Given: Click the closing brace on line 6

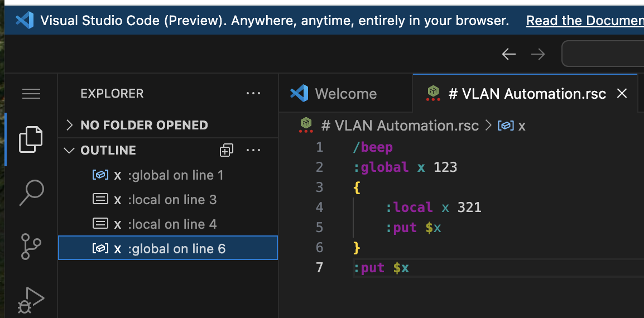Looking at the screenshot, I should click(x=357, y=247).
